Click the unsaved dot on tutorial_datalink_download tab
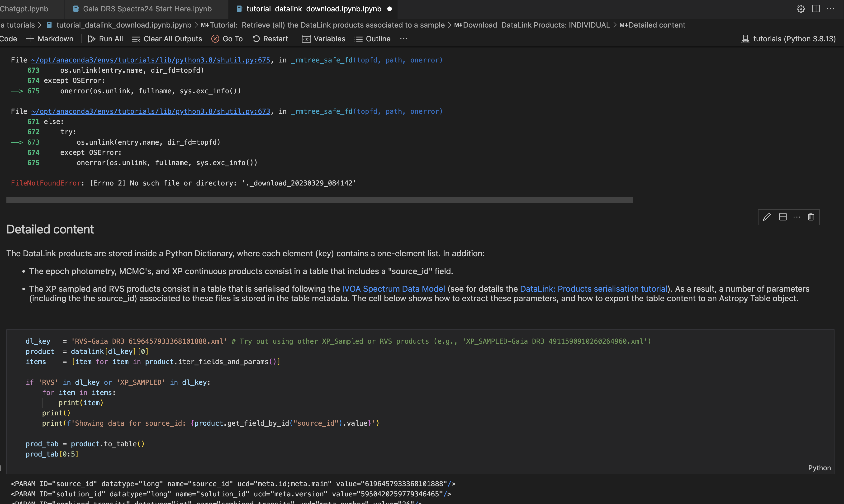 tap(389, 9)
